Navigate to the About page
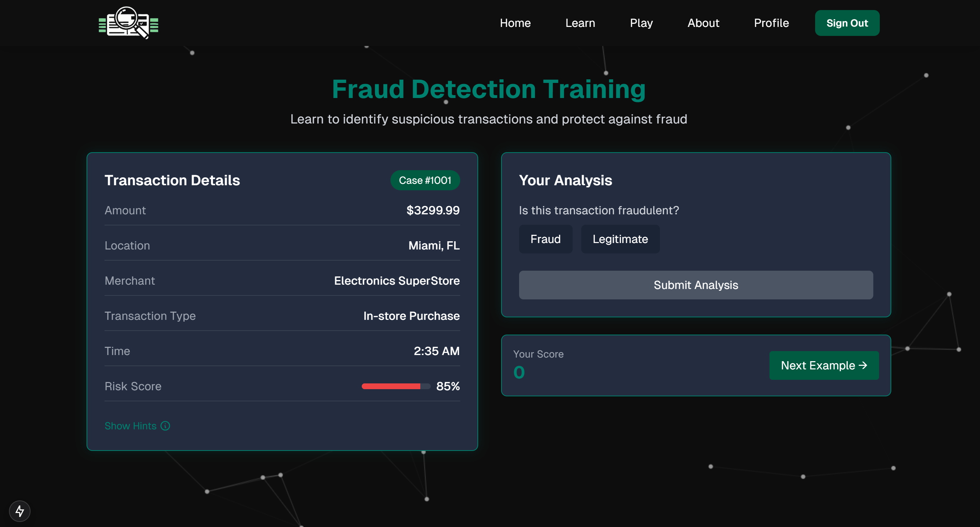The image size is (980, 527). click(703, 23)
